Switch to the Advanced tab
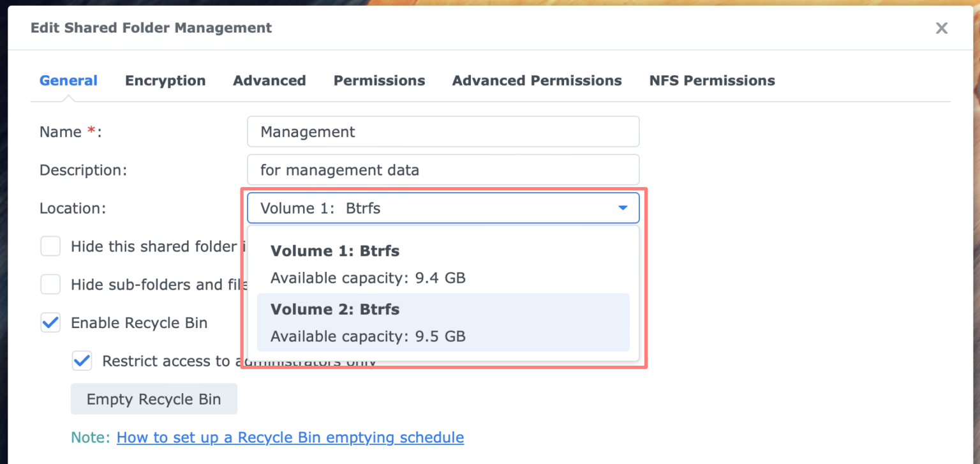This screenshot has width=980, height=464. click(x=269, y=80)
